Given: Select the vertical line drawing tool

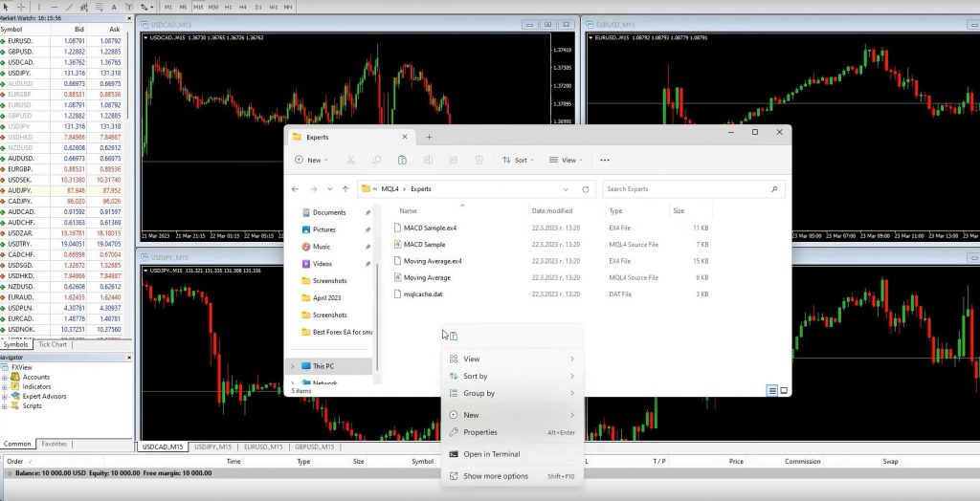Looking at the screenshot, I should pyautogui.click(x=38, y=7).
